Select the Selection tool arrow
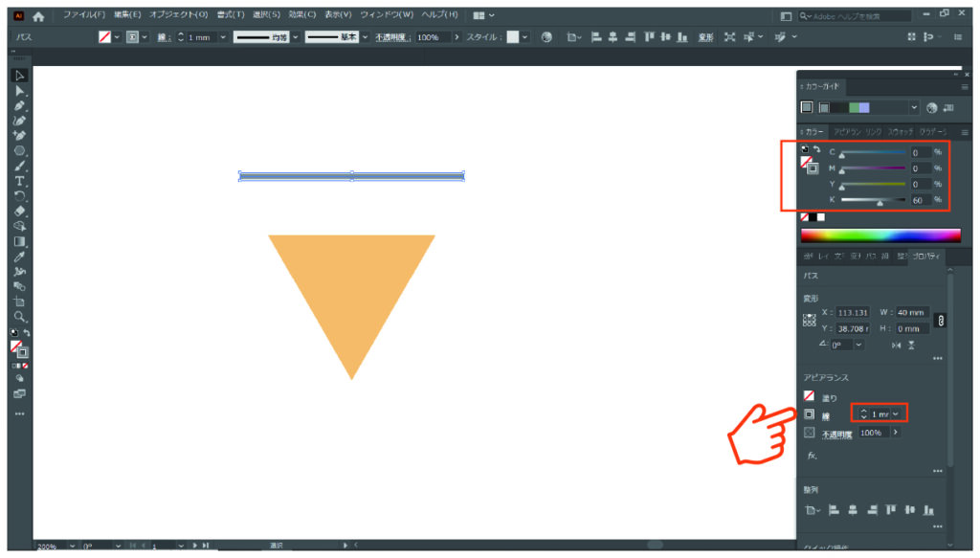 pyautogui.click(x=19, y=76)
